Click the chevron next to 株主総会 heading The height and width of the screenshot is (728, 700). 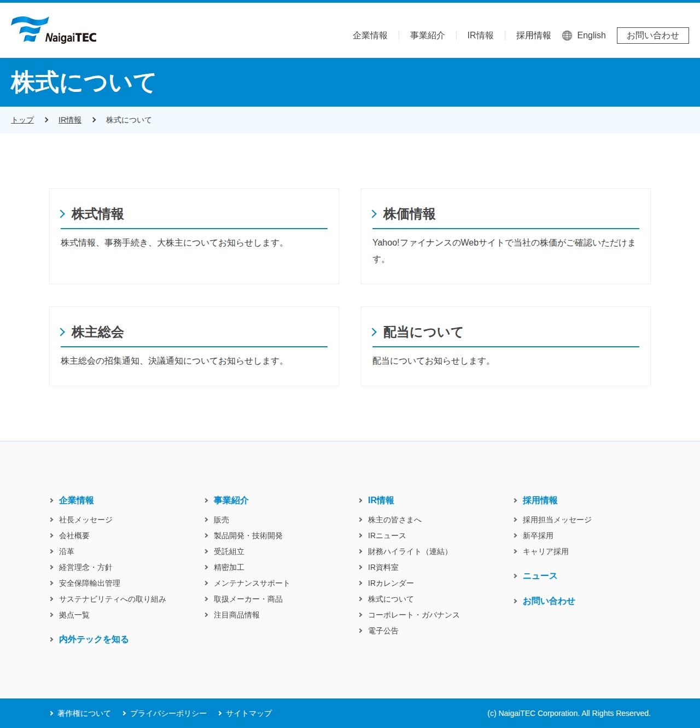tap(62, 332)
